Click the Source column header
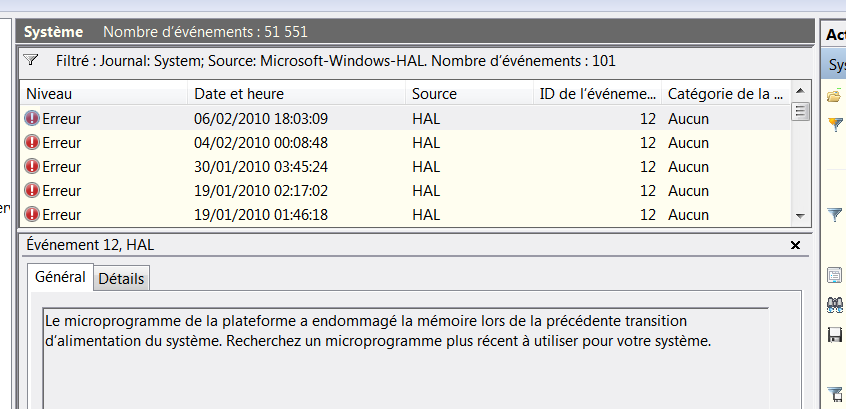This screenshot has width=846, height=409. click(468, 94)
